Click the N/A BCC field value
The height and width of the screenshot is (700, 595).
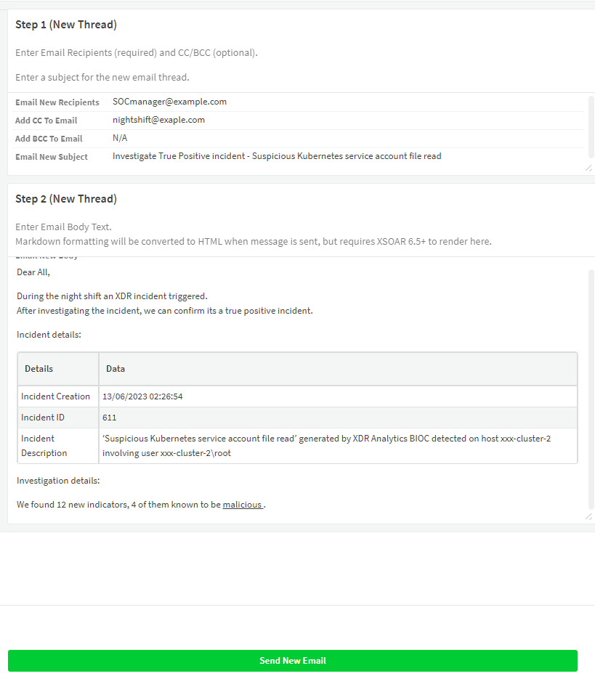(x=120, y=138)
